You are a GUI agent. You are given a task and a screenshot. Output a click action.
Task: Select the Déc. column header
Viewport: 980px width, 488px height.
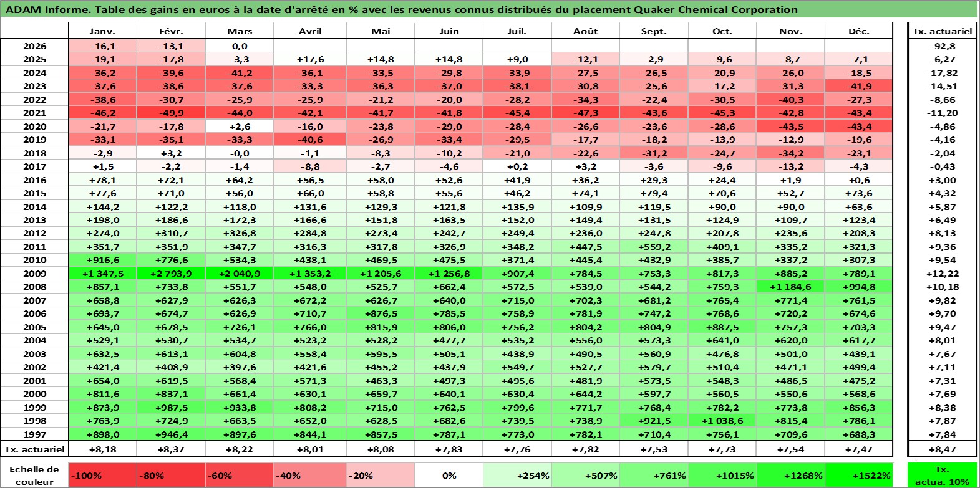858,31
